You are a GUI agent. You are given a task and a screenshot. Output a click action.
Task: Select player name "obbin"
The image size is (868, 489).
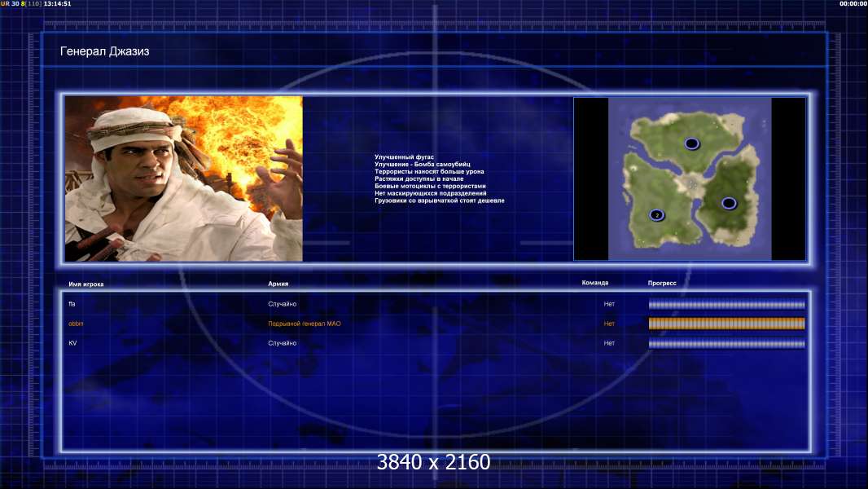point(76,324)
